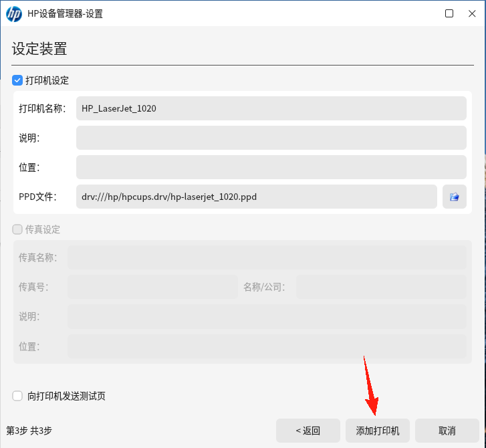Click the fax 位置 location field
This screenshot has height=448, width=486.
click(267, 346)
